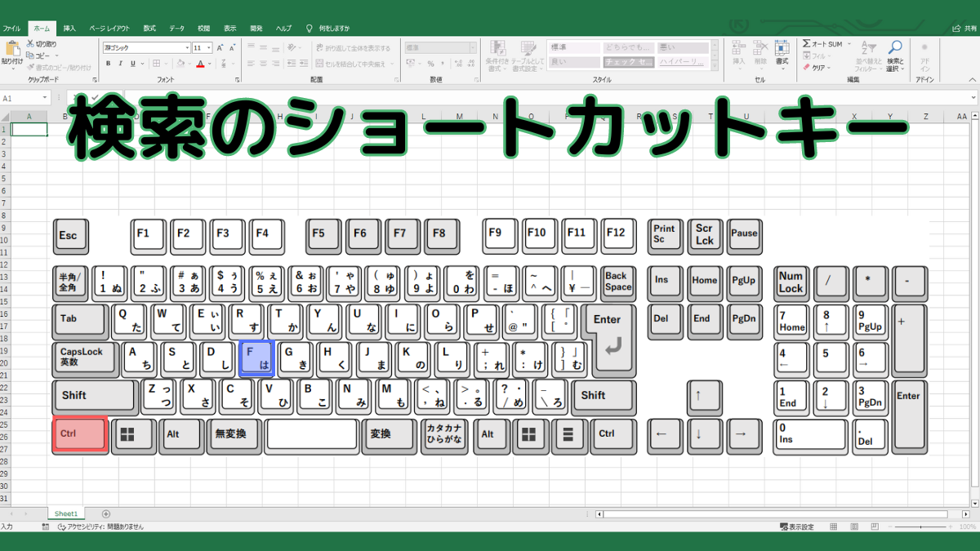The height and width of the screenshot is (551, 980).
Task: Toggle Italic formatting
Action: 120,63
